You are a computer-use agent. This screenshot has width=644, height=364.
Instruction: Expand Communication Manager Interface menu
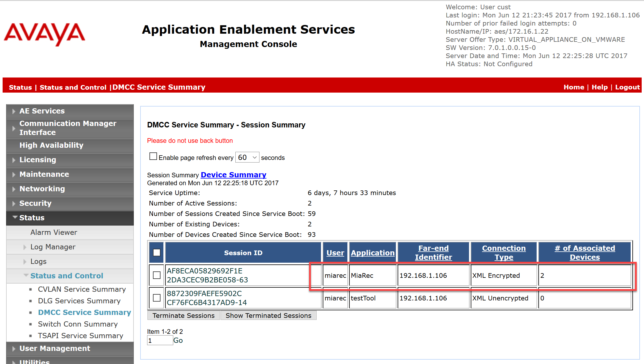click(x=70, y=128)
